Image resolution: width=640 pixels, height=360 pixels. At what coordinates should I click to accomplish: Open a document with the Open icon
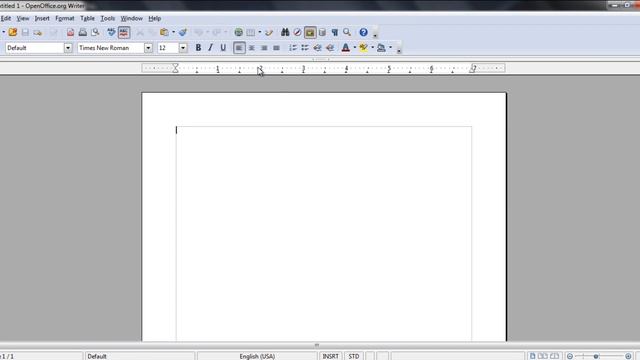click(13, 32)
